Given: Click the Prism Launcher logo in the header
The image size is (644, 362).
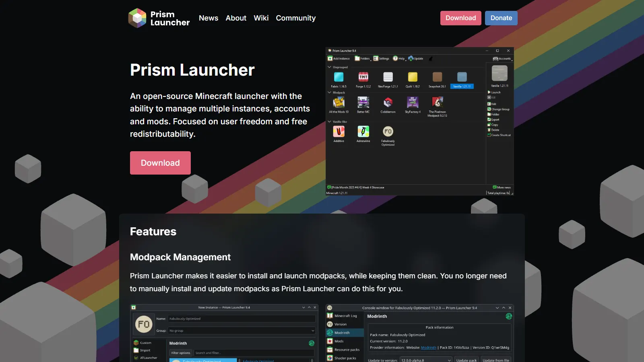Looking at the screenshot, I should [159, 18].
